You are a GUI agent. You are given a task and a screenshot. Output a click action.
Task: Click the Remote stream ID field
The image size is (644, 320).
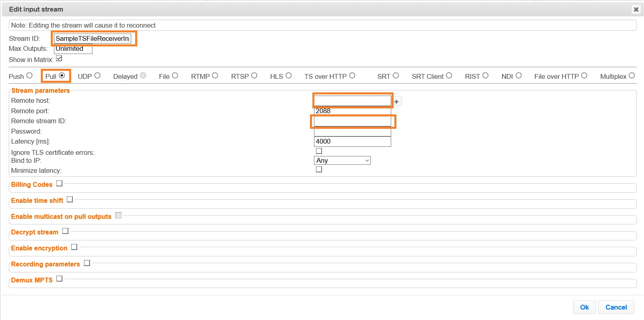[x=352, y=121]
